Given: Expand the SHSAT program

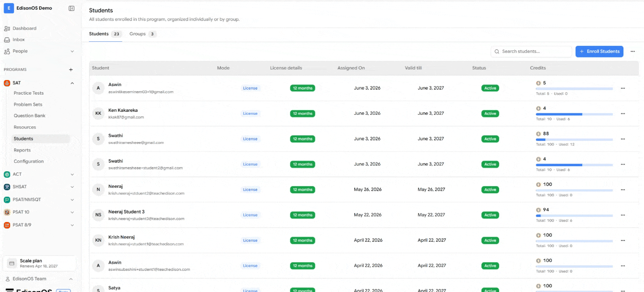Looking at the screenshot, I should click(x=72, y=187).
